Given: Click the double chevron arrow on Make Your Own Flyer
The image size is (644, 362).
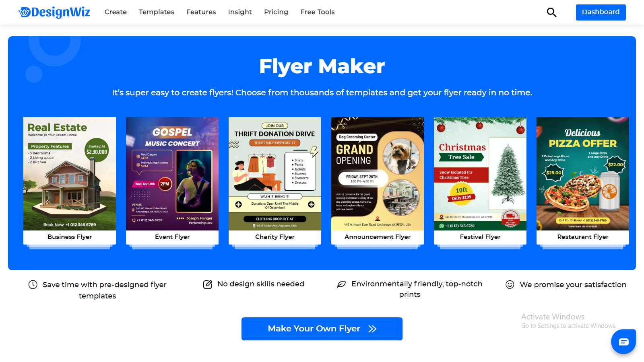Looking at the screenshot, I should [373, 329].
